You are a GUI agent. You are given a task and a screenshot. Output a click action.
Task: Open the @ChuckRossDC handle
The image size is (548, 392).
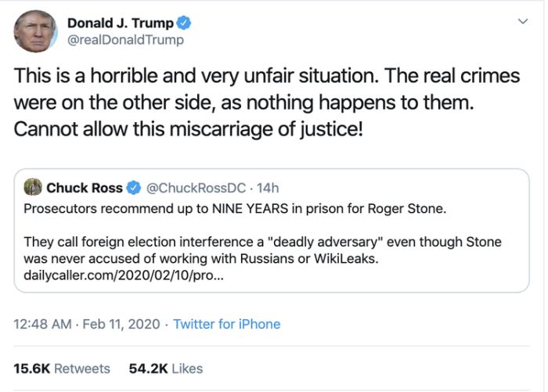[x=196, y=188]
